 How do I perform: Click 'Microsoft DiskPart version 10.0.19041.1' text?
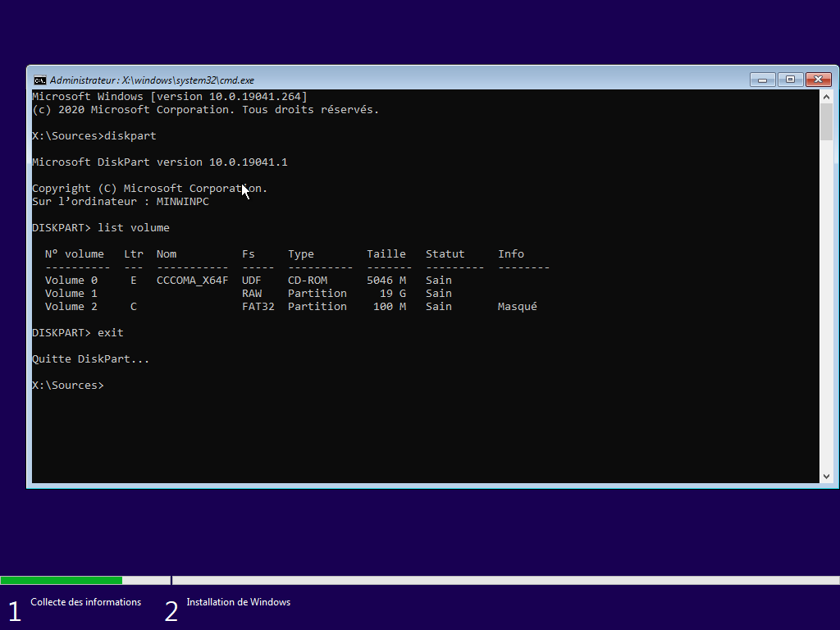(x=160, y=162)
